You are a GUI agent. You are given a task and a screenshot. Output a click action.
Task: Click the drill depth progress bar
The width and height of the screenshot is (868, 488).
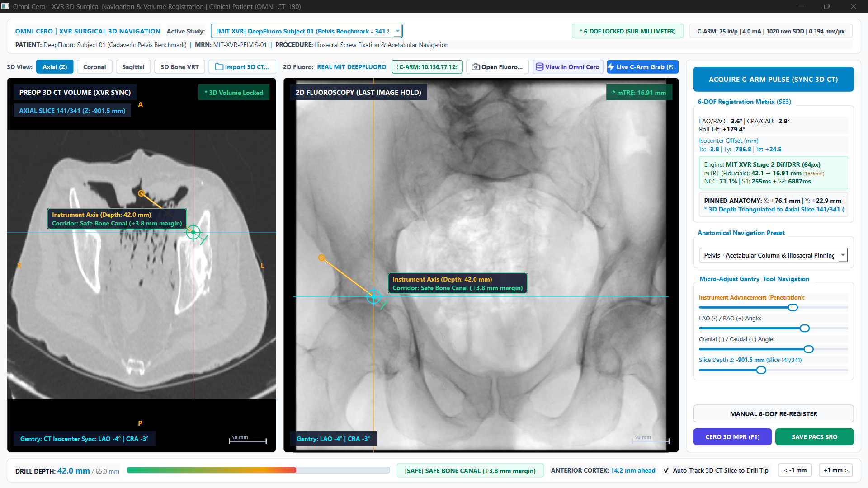258,470
